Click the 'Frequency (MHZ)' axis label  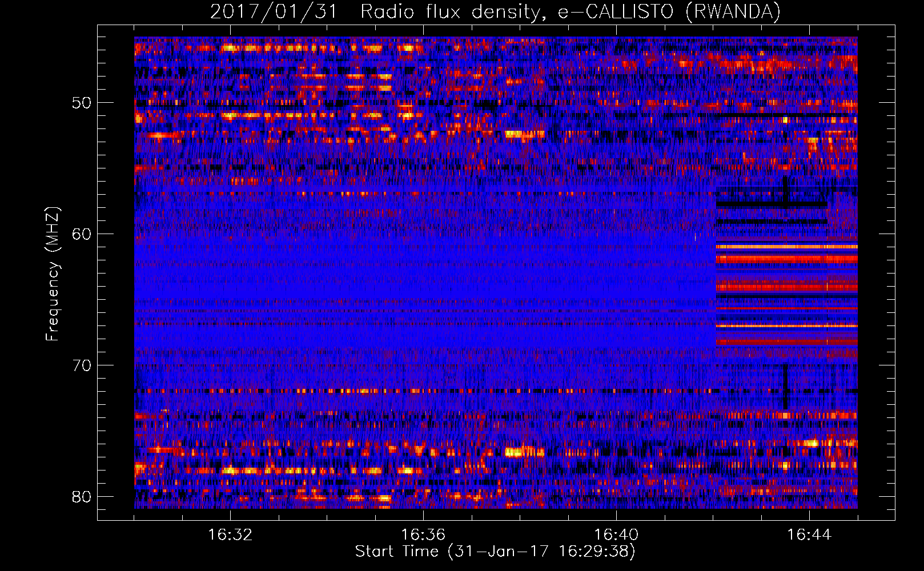52,274
